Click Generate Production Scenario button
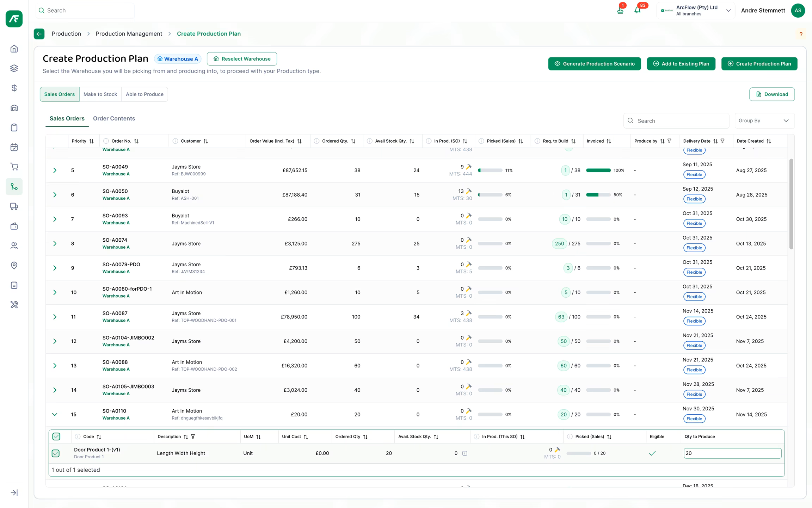 (x=594, y=64)
